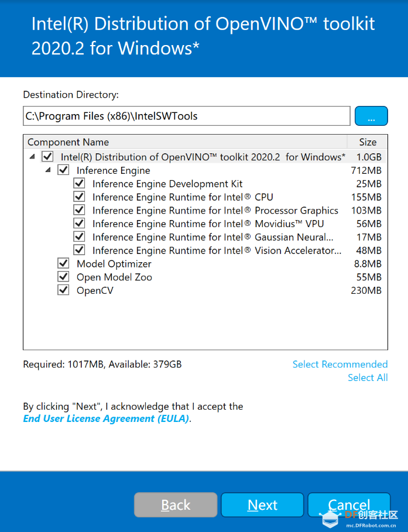Select the Inference Engine row label
Screen dimensions: 408x532
click(x=113, y=170)
